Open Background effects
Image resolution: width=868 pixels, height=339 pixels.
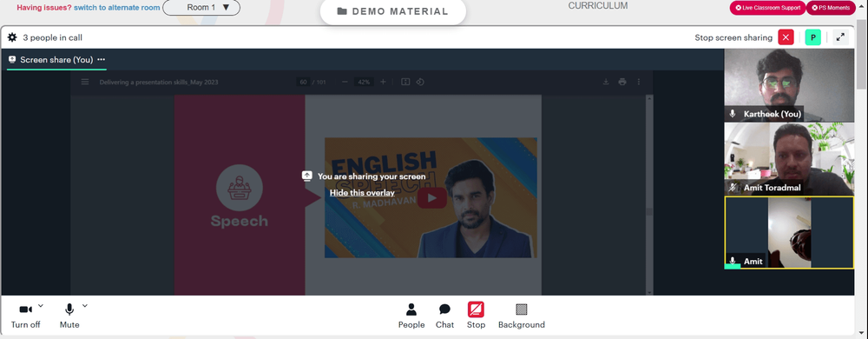tap(522, 316)
